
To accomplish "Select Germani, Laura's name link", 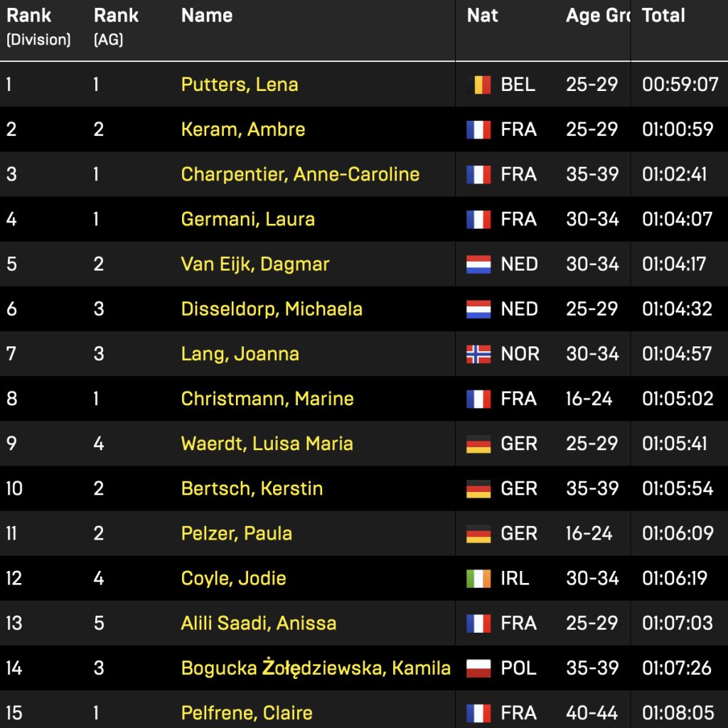I will [247, 219].
